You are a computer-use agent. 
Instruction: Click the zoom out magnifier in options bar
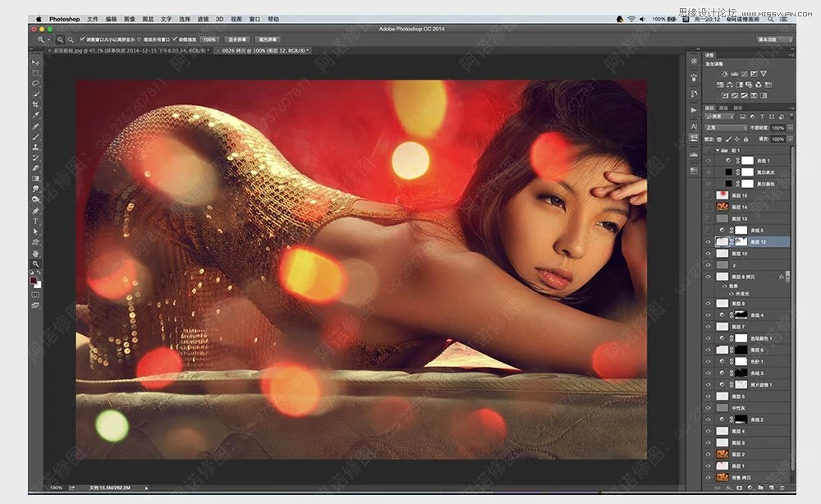(71, 39)
